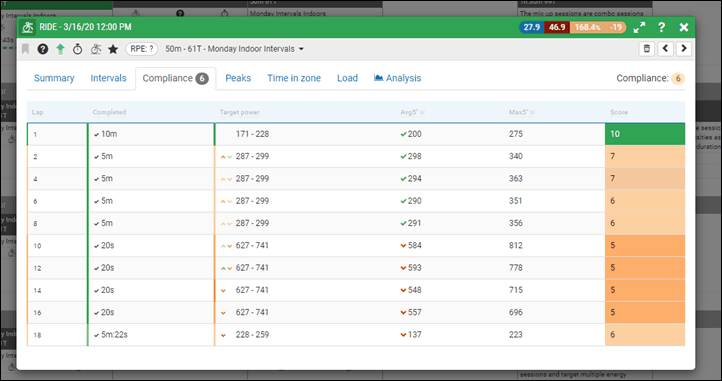
Task: Click max power value 363
Action: [x=516, y=179]
